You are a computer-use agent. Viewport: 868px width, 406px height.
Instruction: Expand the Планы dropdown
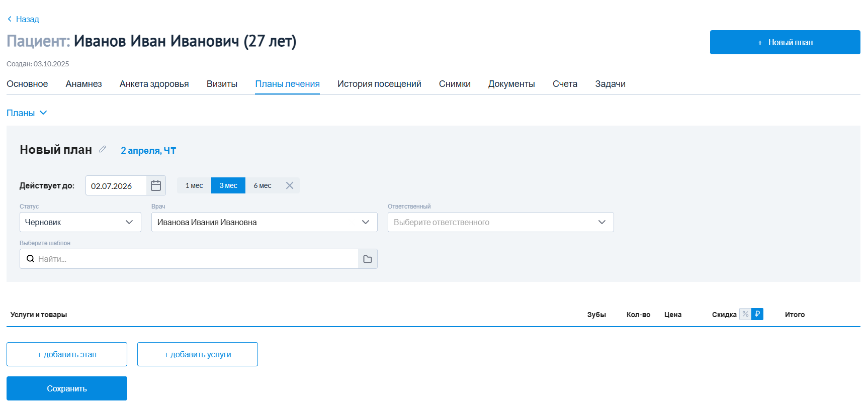tap(27, 113)
